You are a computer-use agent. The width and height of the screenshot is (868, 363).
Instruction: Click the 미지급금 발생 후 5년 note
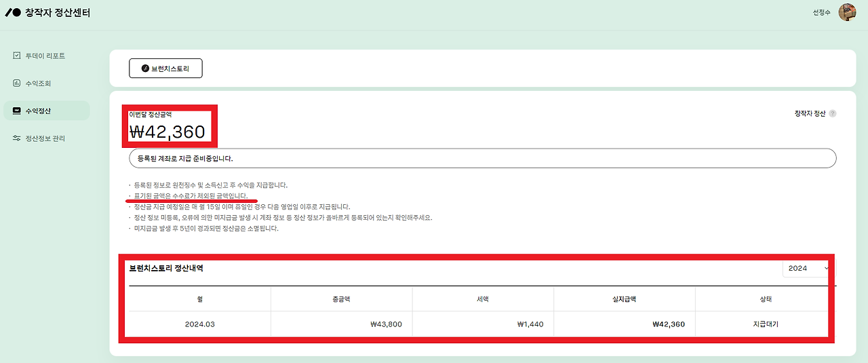(x=206, y=229)
